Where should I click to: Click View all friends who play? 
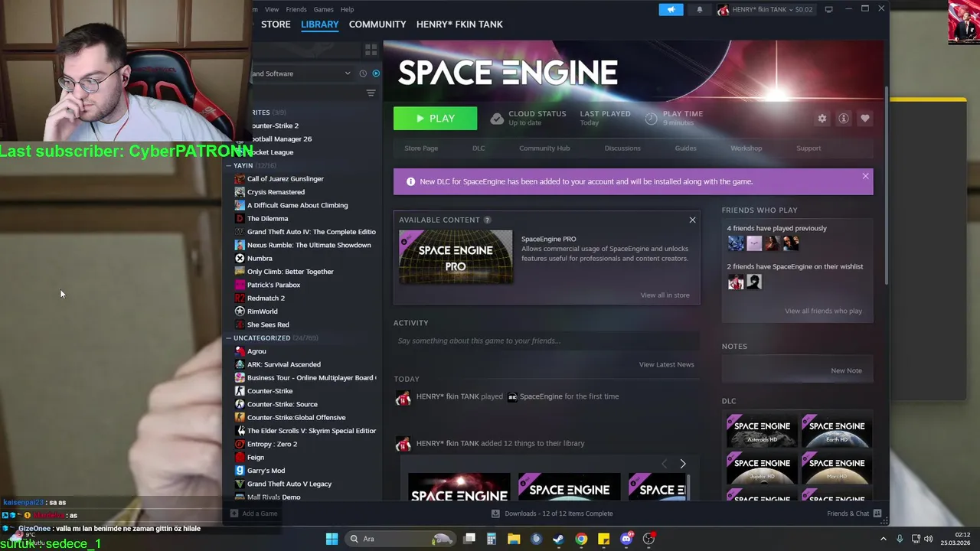coord(823,311)
